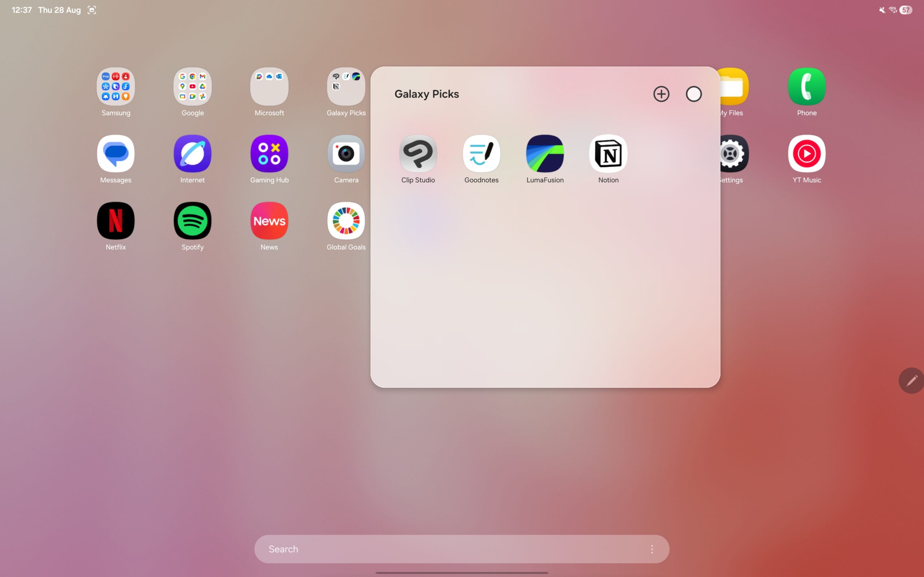Open Gaming Hub

click(x=269, y=154)
